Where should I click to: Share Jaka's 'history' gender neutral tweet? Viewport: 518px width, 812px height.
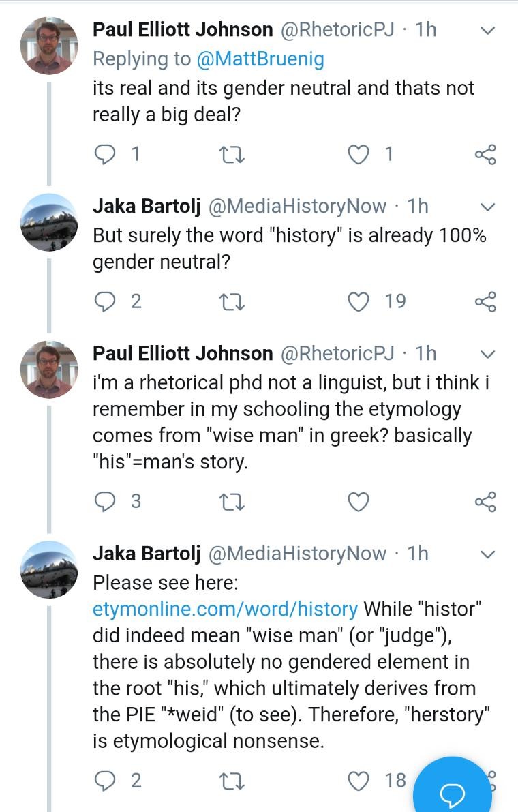(x=485, y=302)
